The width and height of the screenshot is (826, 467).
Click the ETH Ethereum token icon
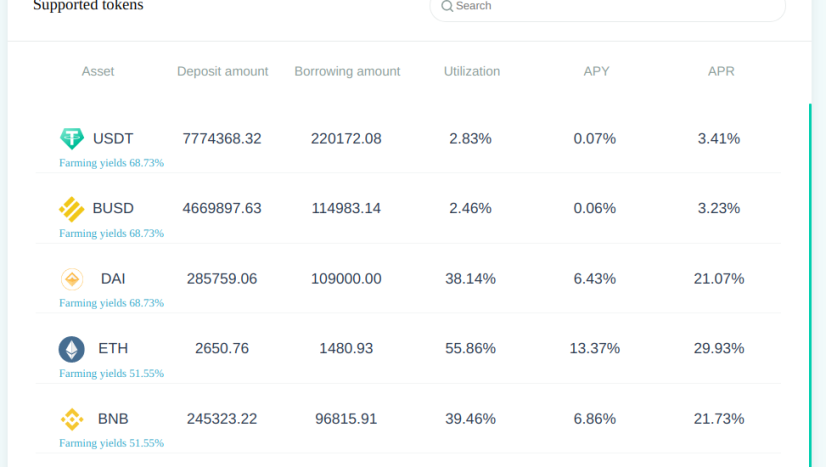72,349
